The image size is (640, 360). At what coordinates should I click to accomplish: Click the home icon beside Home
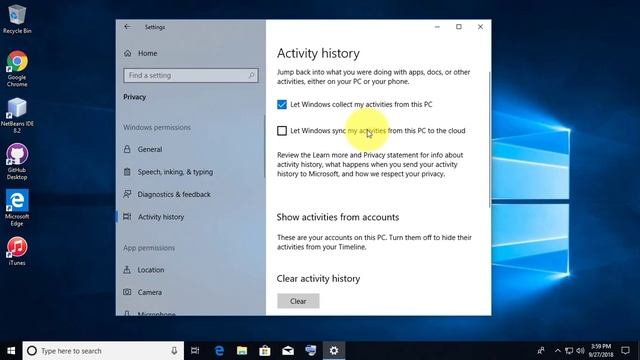click(127, 53)
